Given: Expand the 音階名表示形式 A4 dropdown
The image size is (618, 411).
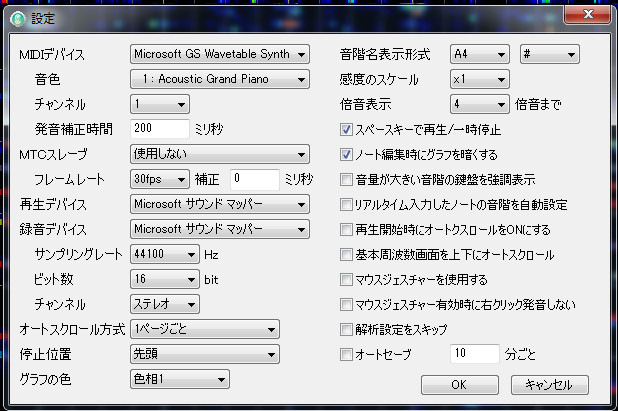Looking at the screenshot, I should 480,54.
